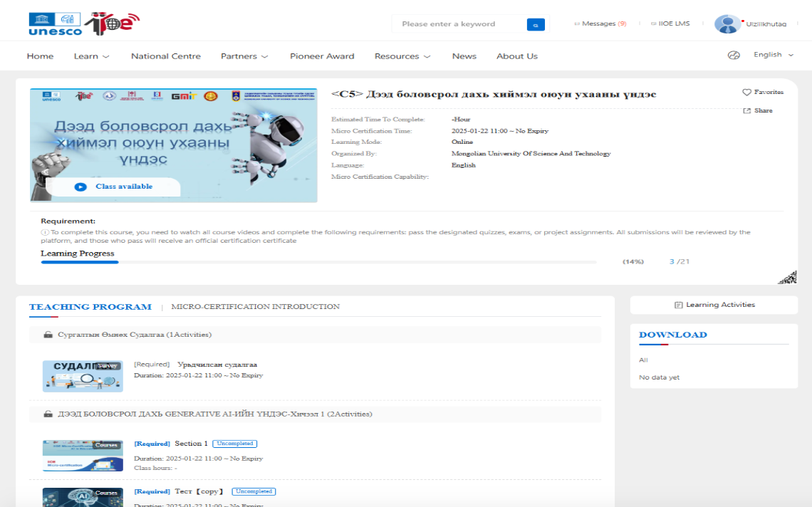
Task: Click the keyword search input field
Action: [x=457, y=24]
